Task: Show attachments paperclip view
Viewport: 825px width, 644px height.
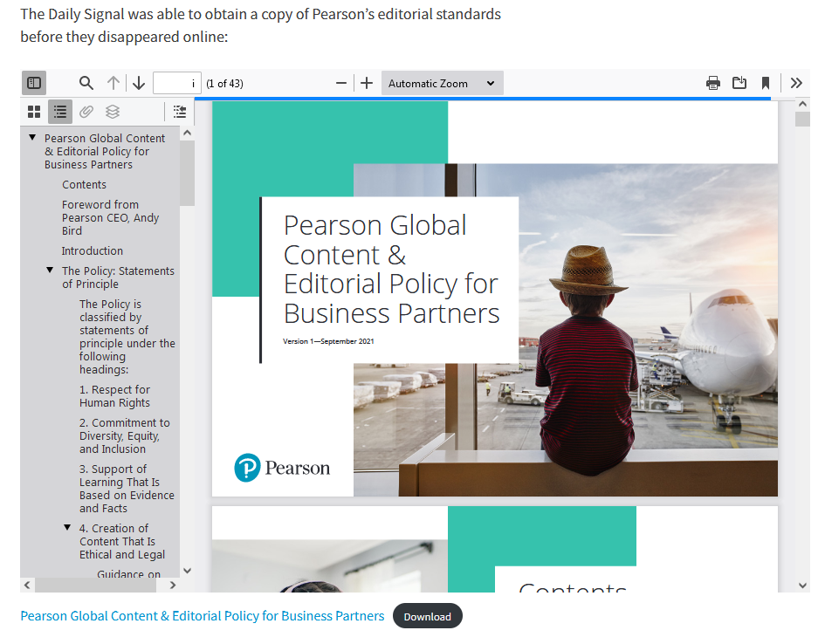Action: [x=86, y=112]
